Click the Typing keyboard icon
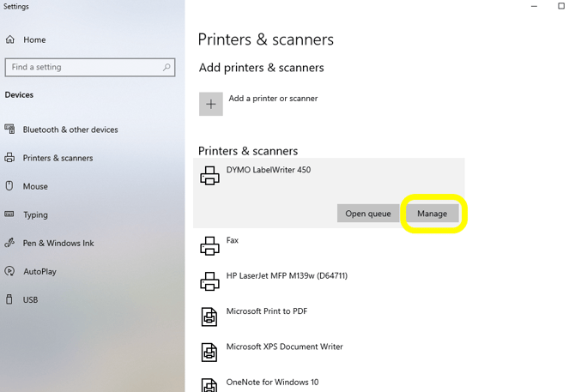Image resolution: width=575 pixels, height=392 pixels. [9, 214]
